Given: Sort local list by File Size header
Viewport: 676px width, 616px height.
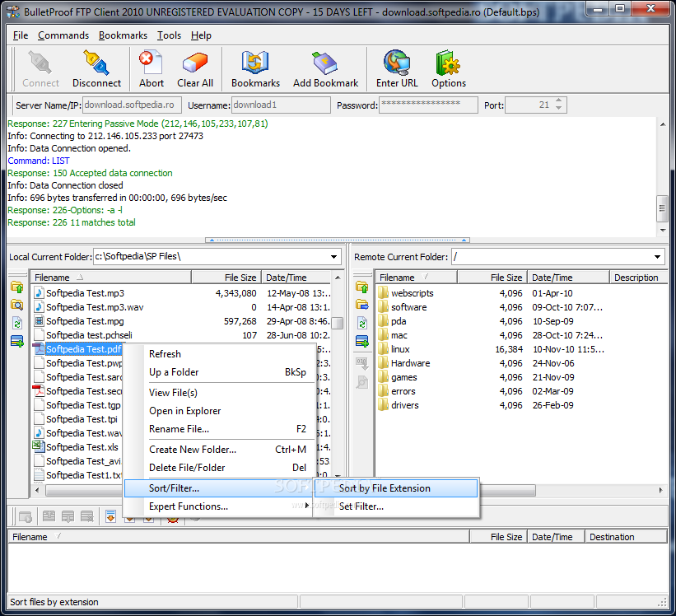Looking at the screenshot, I should (226, 278).
